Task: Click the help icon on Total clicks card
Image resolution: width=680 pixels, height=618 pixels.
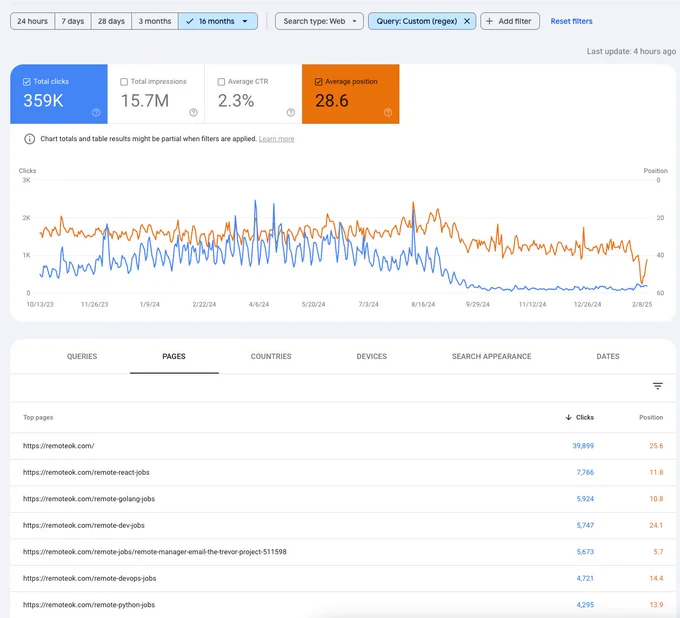Action: pos(96,112)
